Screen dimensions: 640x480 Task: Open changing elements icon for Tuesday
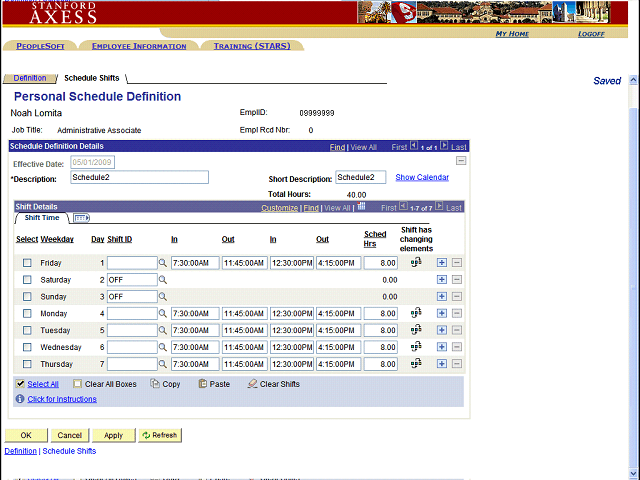click(416, 330)
